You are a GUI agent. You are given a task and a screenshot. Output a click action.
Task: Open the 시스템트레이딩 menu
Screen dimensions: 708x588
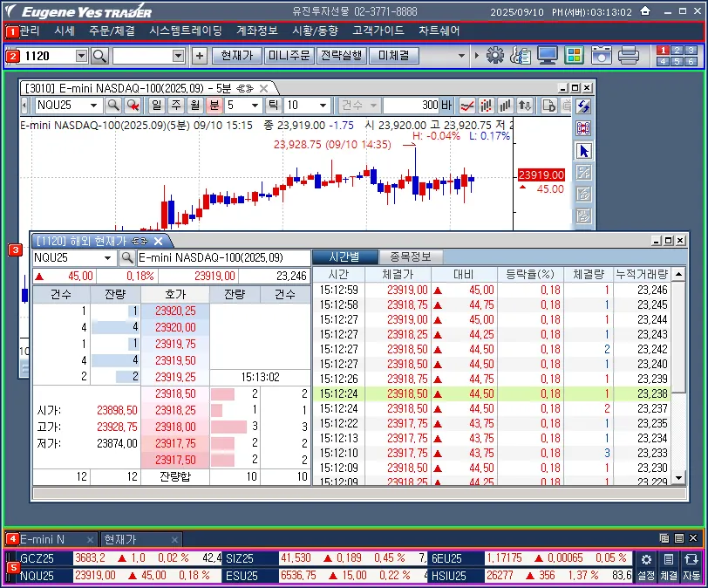[x=186, y=31]
